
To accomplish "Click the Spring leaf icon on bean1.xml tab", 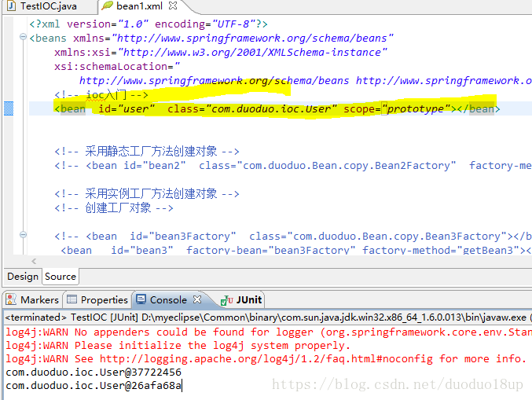I will (107, 6).
